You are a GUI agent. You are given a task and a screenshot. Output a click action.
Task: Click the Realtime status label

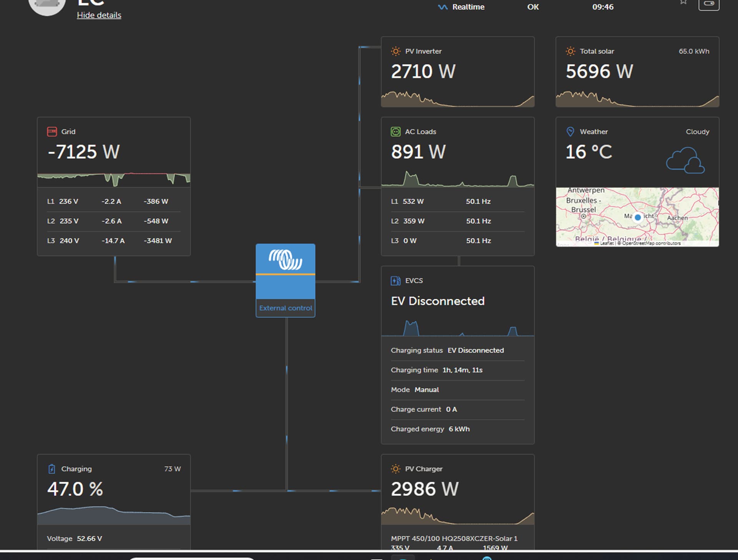point(468,7)
